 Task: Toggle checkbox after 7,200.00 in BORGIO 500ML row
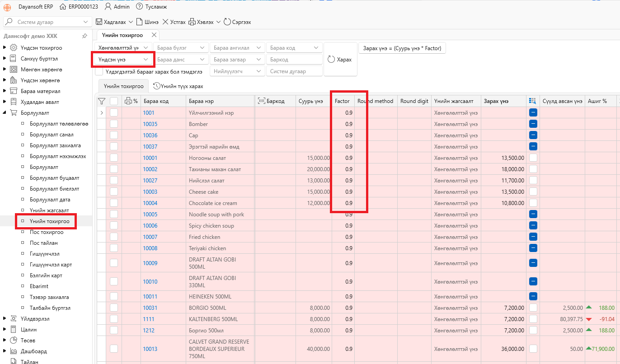[x=533, y=308]
